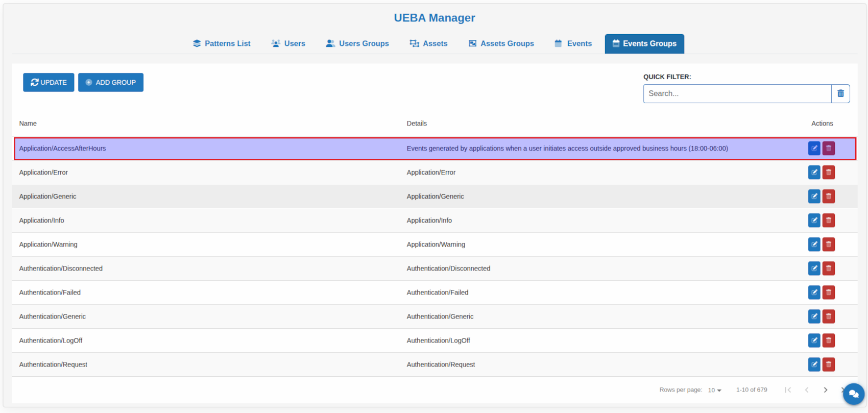Open the chat bubble widget
The image size is (868, 413).
853,394
